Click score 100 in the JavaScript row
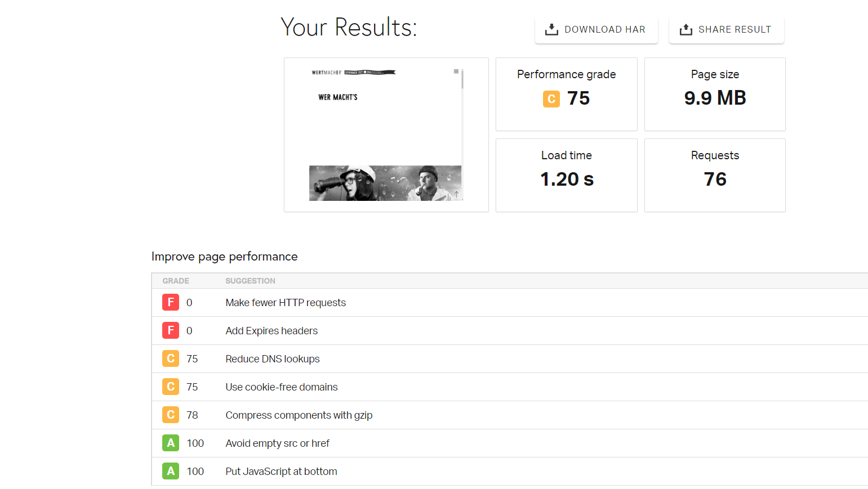The width and height of the screenshot is (868, 489). 195,472
